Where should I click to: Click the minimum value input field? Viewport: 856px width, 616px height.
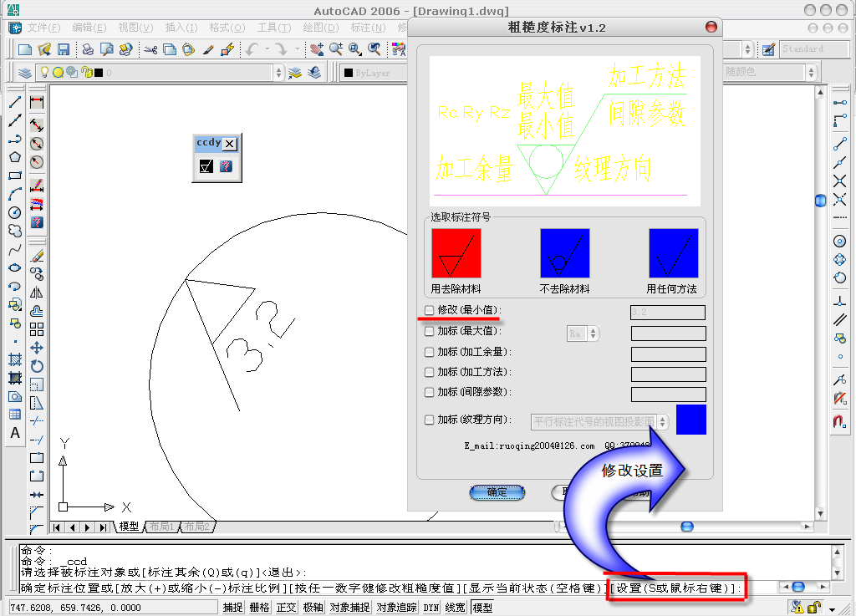tap(668, 313)
